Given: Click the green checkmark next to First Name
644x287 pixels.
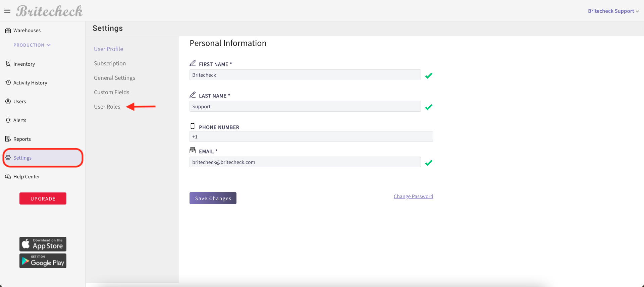Looking at the screenshot, I should 429,75.
